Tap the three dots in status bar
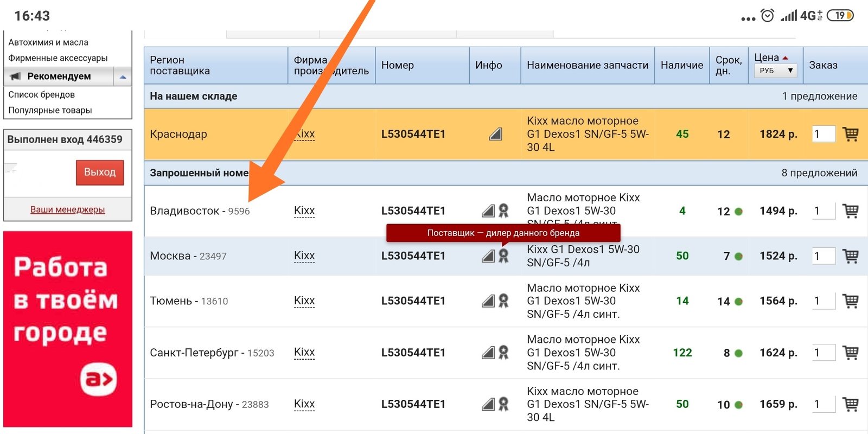 pos(748,18)
